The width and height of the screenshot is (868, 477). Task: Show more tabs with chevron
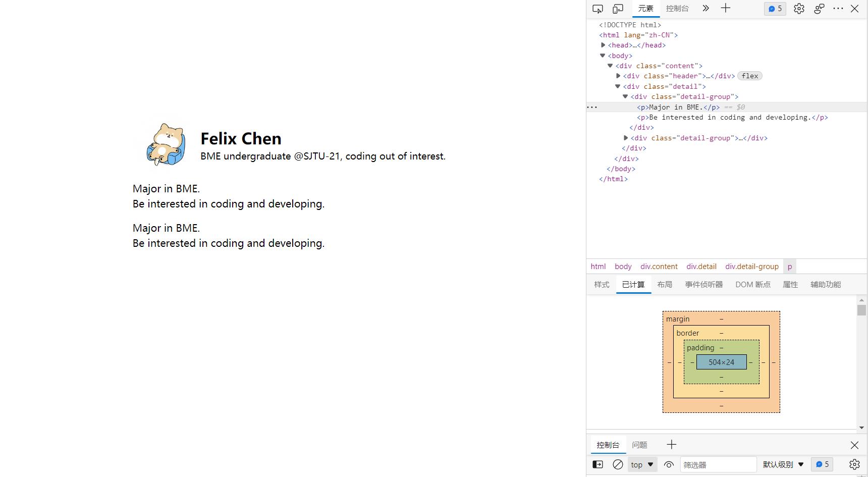point(706,8)
